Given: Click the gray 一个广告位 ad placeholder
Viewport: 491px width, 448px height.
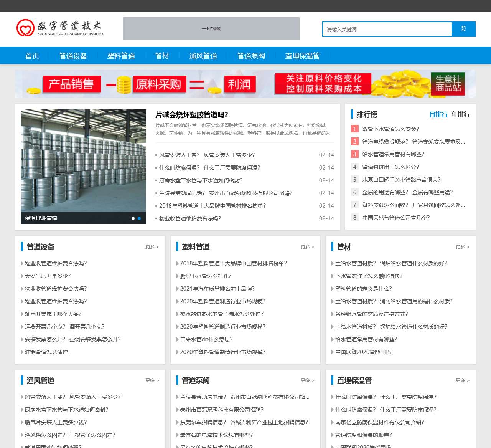Looking at the screenshot, I should tap(211, 29).
